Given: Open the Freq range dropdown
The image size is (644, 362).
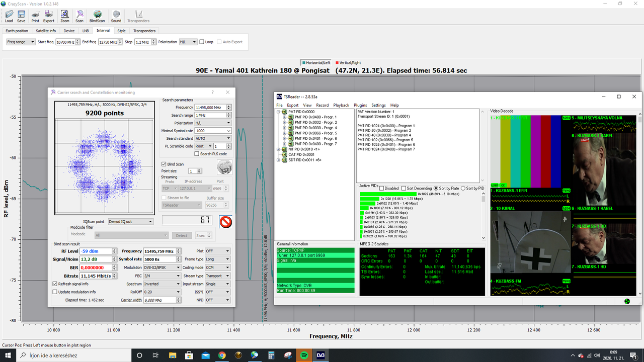Looking at the screenshot, I should tap(21, 42).
